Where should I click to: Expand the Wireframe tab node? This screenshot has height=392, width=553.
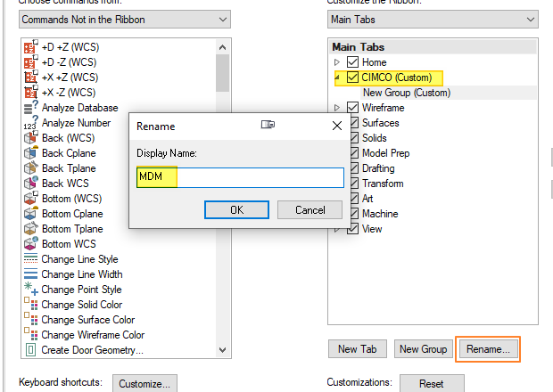click(x=337, y=108)
